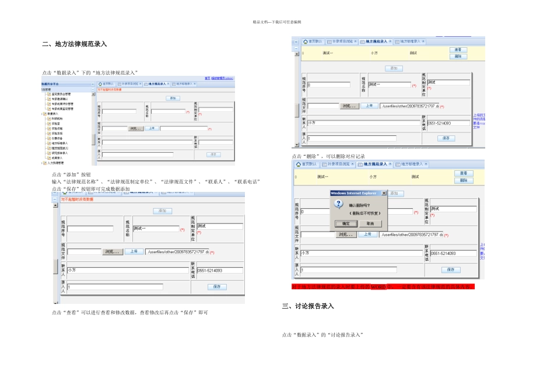Image resolution: width=554 pixels, height=392 pixels.
Task: Click 上传 button in the delete-dialog screenshot
Action: 367,235
